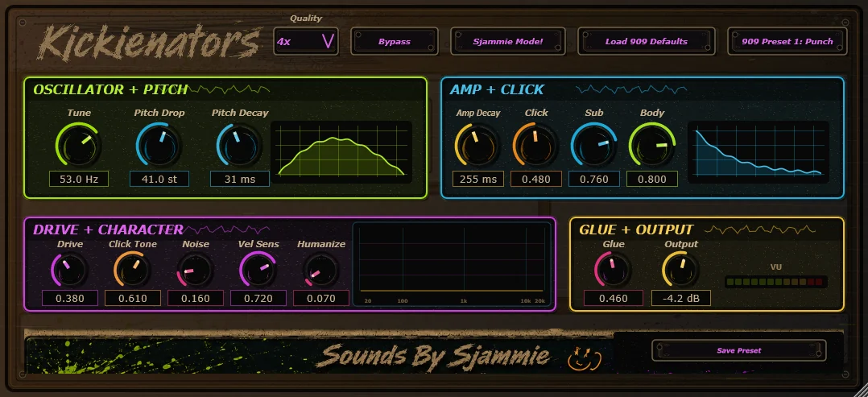
Task: Click the 0.380 drive value field
Action: click(x=70, y=299)
